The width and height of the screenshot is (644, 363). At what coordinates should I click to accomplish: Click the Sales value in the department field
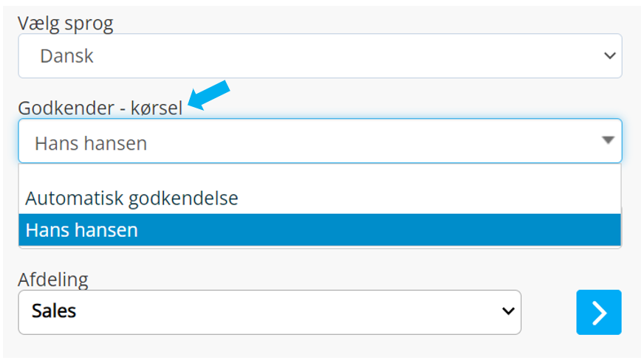54,311
